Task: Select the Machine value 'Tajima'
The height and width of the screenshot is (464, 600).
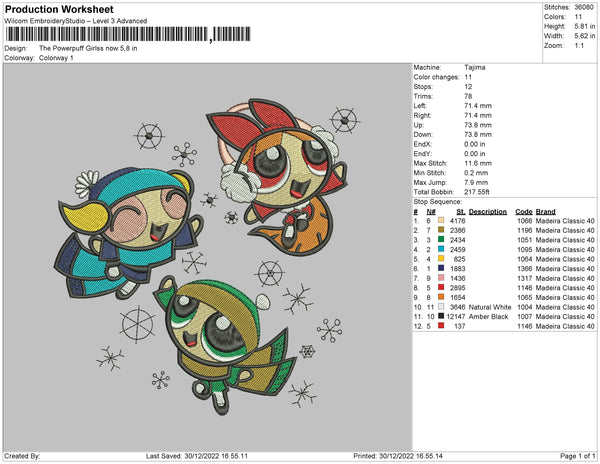Action: 474,67
